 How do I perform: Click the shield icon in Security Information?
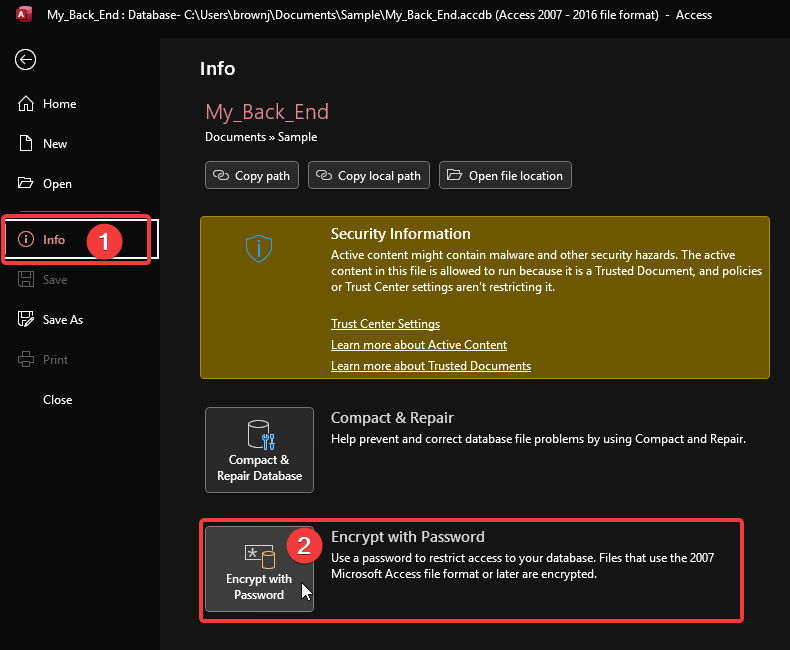[x=258, y=249]
